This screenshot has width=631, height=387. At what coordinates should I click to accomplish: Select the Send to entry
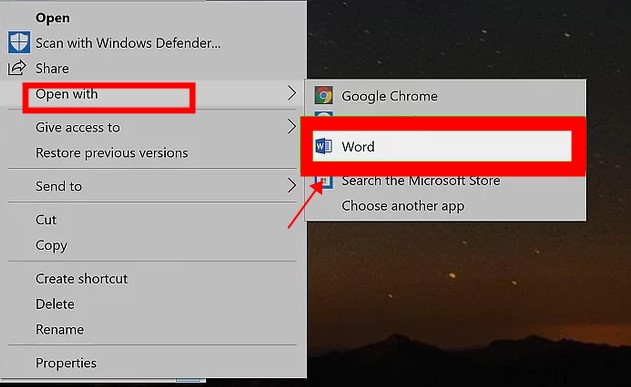coord(59,186)
